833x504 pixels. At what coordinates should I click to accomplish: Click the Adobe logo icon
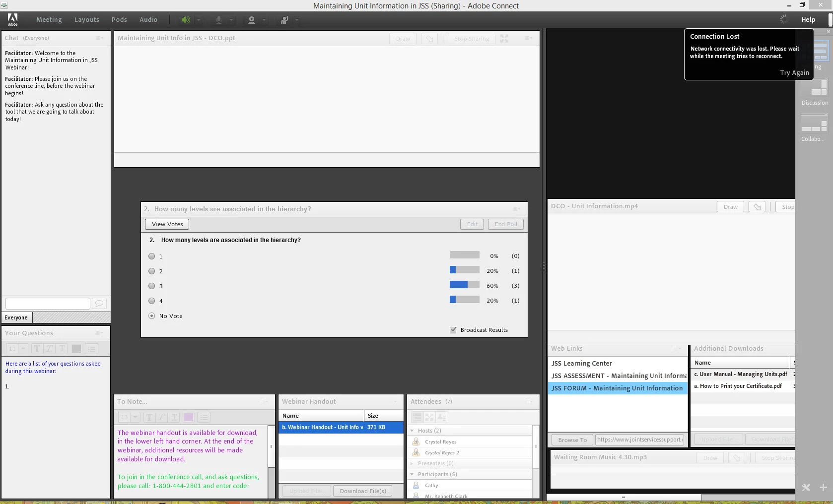point(12,19)
